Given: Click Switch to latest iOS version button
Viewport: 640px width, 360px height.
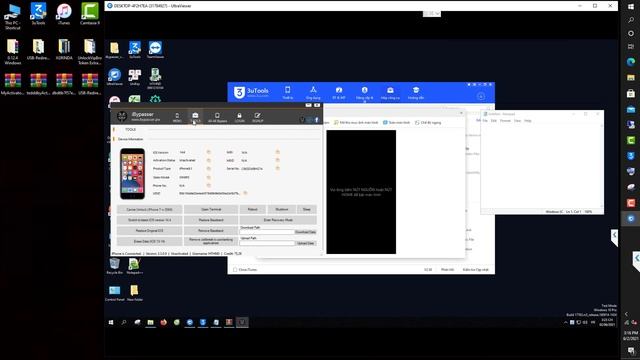Looking at the screenshot, I should (149, 220).
